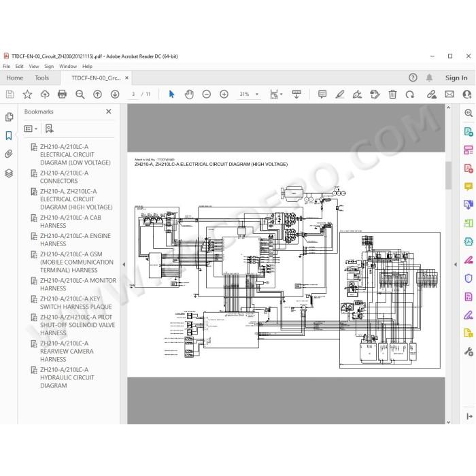Open the page thumbnails panel
The width and height of the screenshot is (476, 476).
[x=9, y=117]
